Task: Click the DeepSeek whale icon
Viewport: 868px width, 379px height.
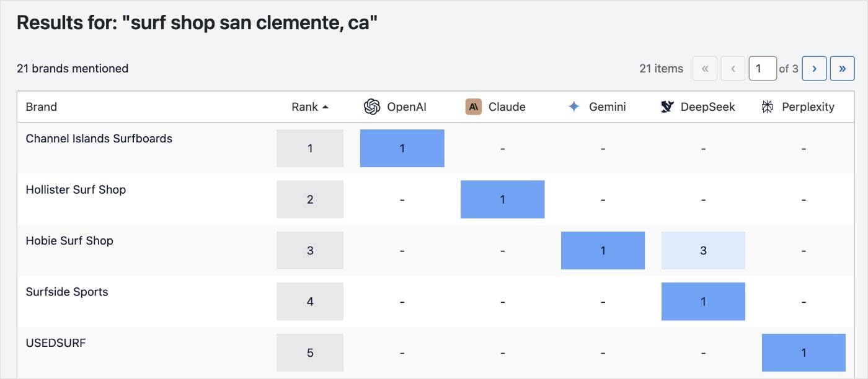Action: (x=668, y=107)
